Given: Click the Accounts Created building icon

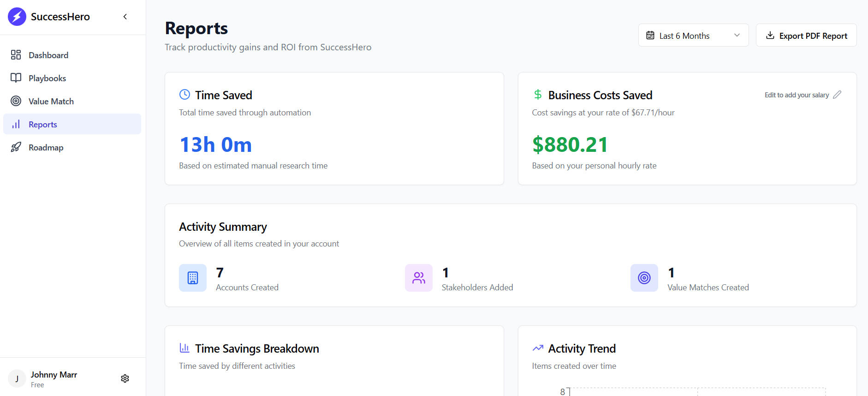Looking at the screenshot, I should coord(193,278).
